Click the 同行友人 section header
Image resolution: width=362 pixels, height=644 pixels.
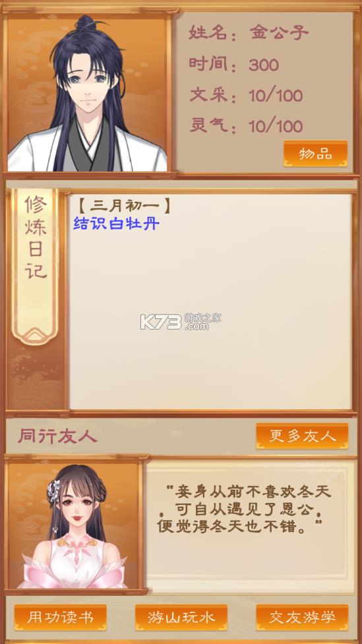click(57, 436)
